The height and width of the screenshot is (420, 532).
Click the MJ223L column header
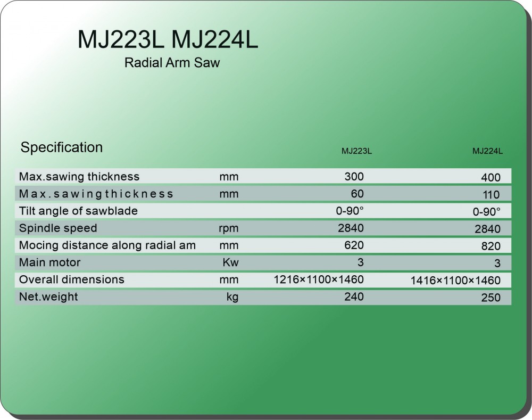click(356, 151)
